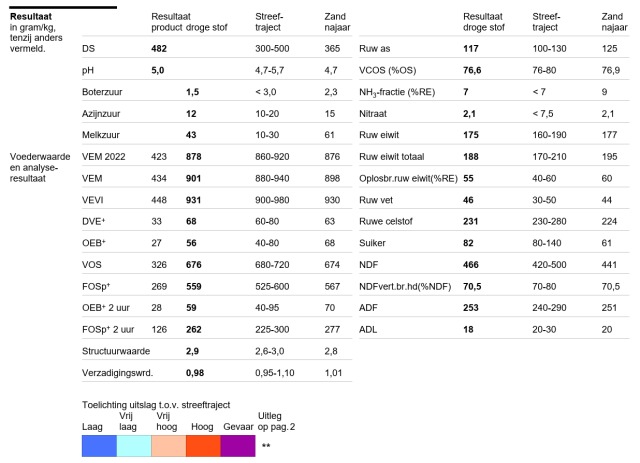Select the Structuurwaarde value 2,9
The width and height of the screenshot is (640, 463).
(x=192, y=351)
